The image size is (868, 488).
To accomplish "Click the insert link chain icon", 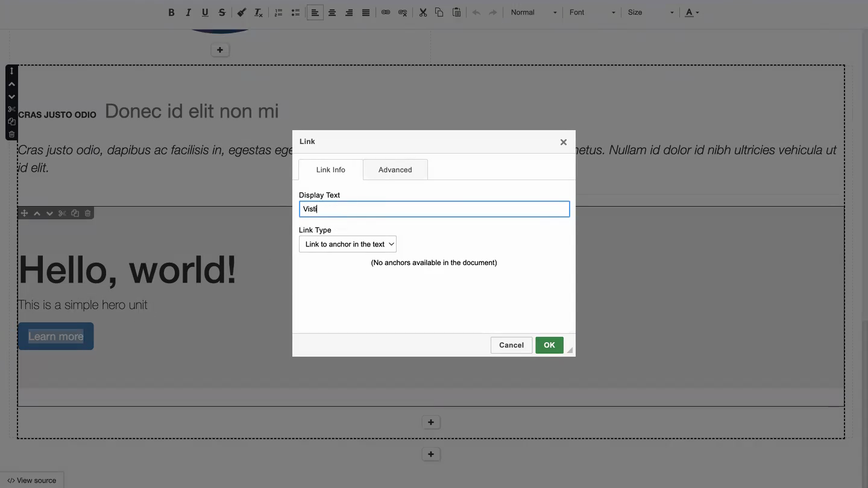I will pos(386,13).
